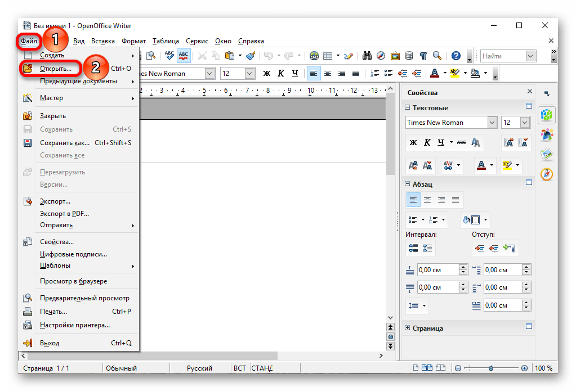
Task: Click the zoom slider handle in status bar
Action: click(x=491, y=368)
